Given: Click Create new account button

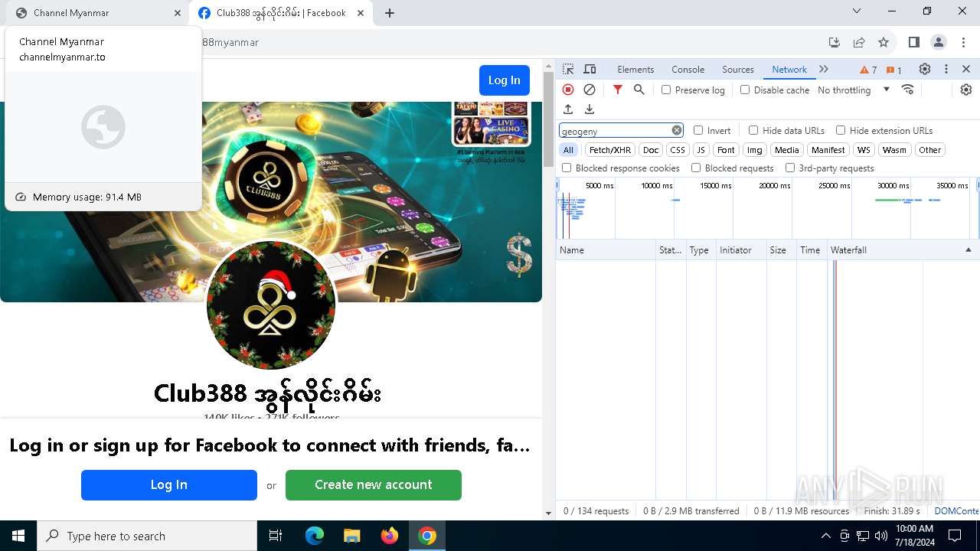Looking at the screenshot, I should pyautogui.click(x=374, y=484).
